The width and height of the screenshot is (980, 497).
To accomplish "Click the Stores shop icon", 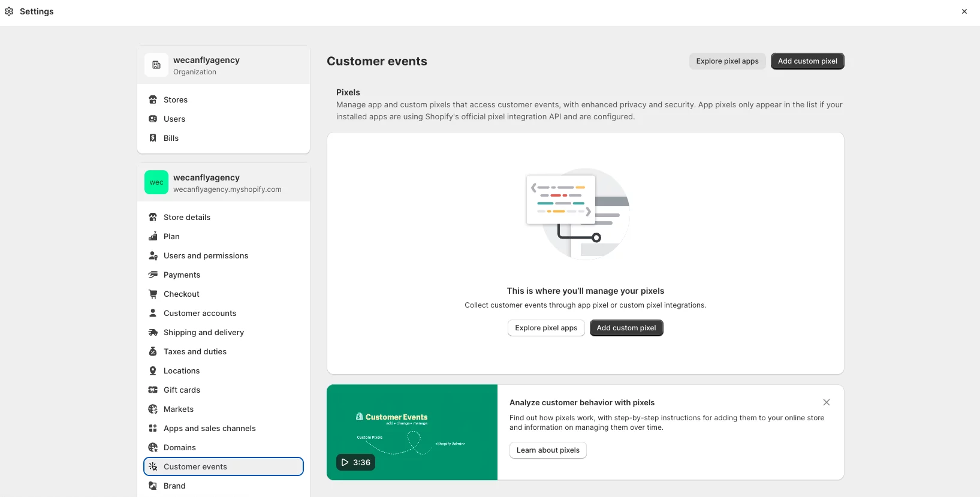I will (x=153, y=100).
